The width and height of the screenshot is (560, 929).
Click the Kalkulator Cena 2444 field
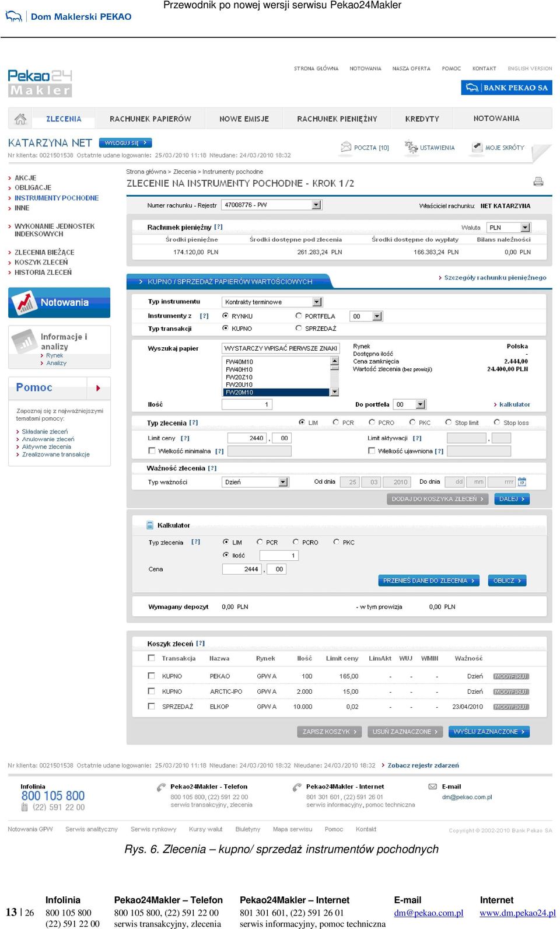tap(242, 569)
